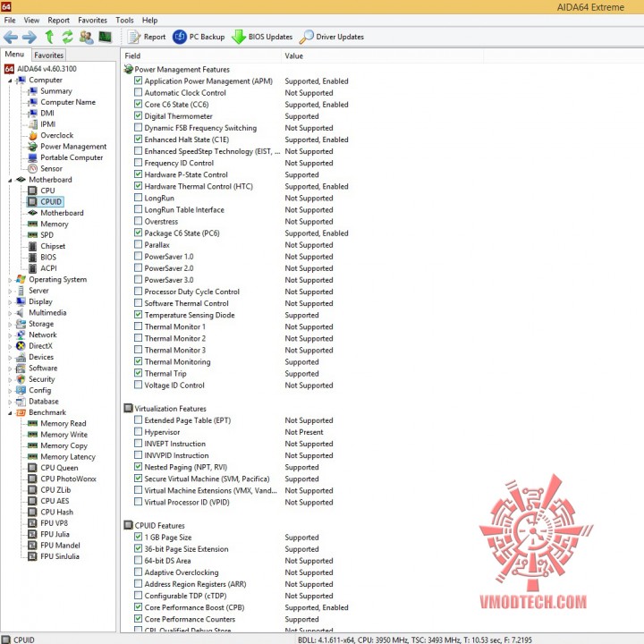Select Memory Latency benchmark
Image resolution: width=644 pixels, height=644 pixels.
click(62, 457)
